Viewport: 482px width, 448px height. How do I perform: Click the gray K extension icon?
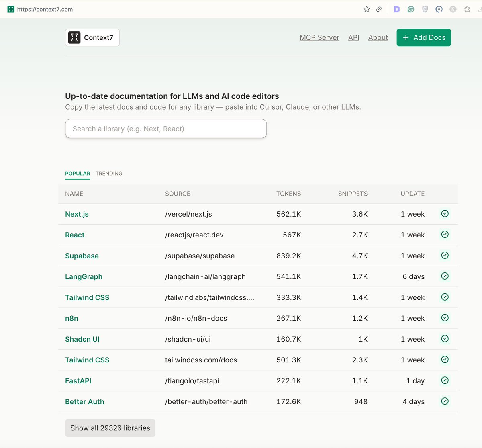(453, 9)
